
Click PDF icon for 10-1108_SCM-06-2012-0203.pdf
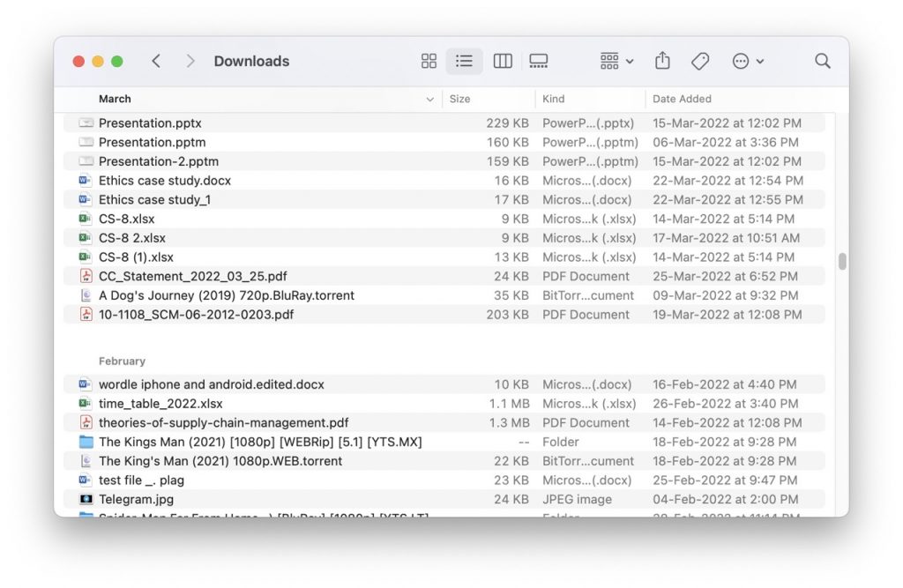pyautogui.click(x=86, y=315)
